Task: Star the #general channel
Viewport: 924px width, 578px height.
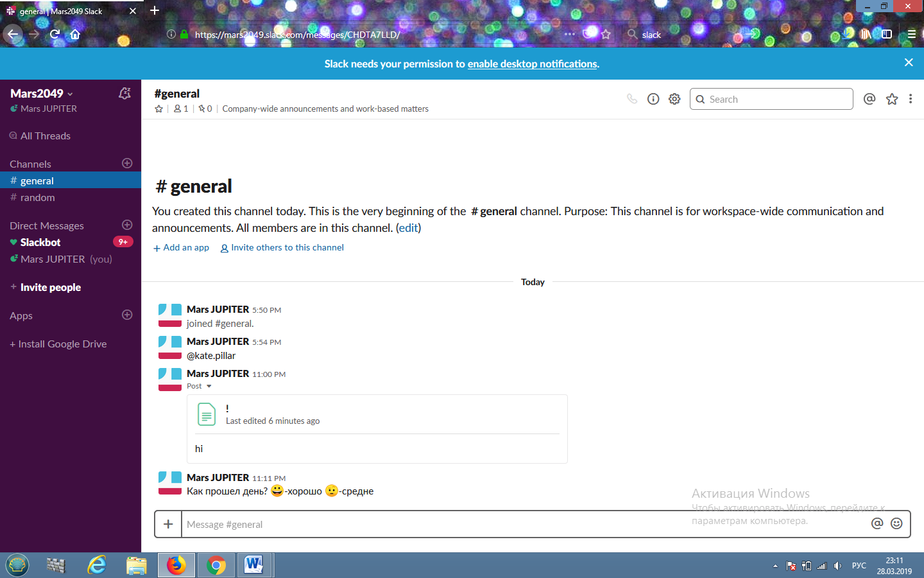Action: (x=159, y=109)
